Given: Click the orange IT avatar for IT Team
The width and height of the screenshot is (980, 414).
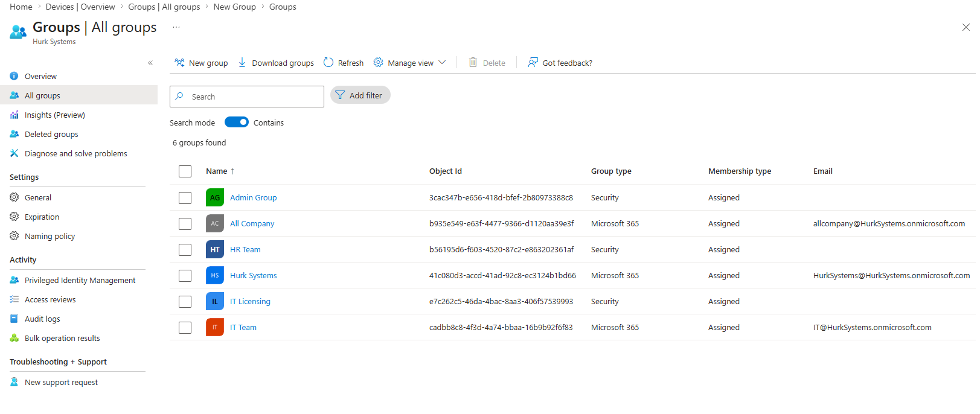Looking at the screenshot, I should (x=215, y=327).
